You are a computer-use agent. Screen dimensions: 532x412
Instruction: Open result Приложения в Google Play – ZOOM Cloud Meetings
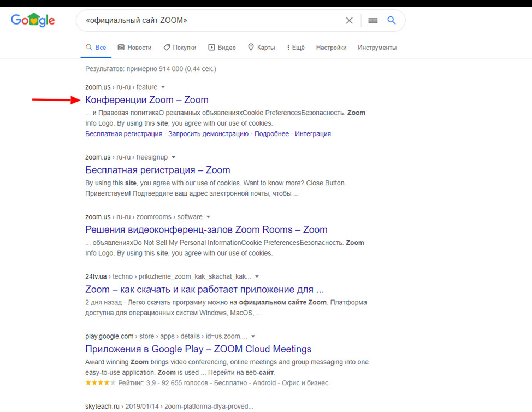coord(198,349)
